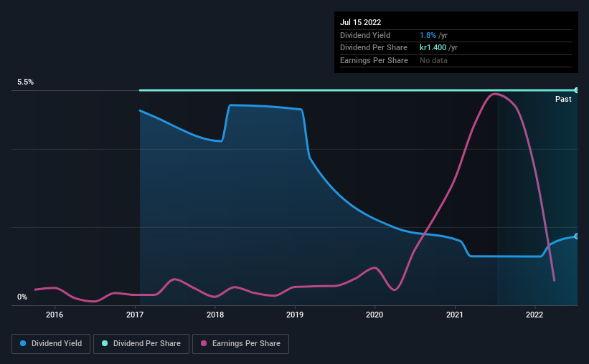Click the blue Dividend Yield legend dot
The image size is (589, 364).
click(x=23, y=343)
